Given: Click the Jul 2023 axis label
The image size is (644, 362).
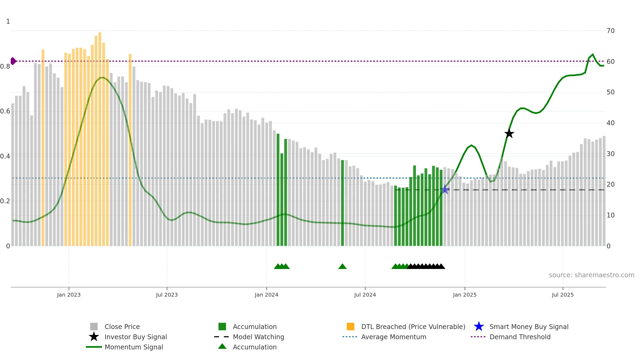Looking at the screenshot, I should (x=167, y=295).
